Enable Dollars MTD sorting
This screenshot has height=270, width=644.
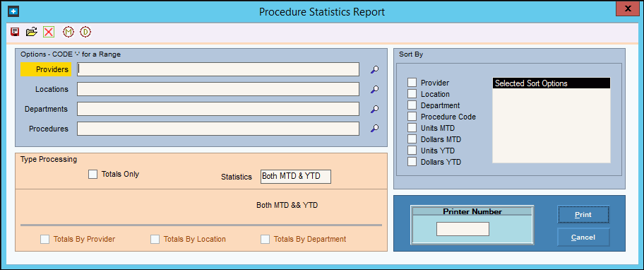412,139
